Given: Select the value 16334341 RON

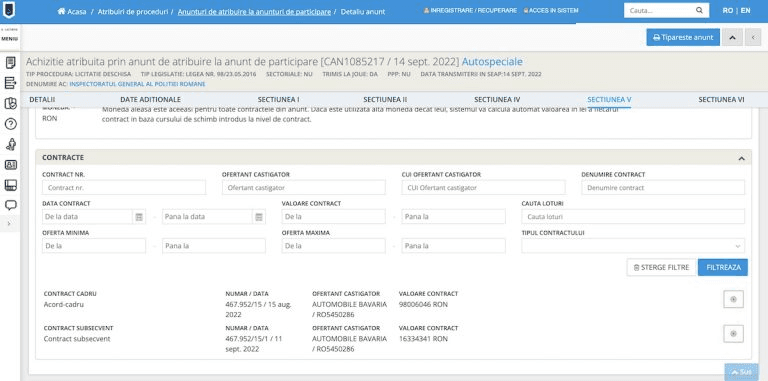Looking at the screenshot, I should [423, 338].
